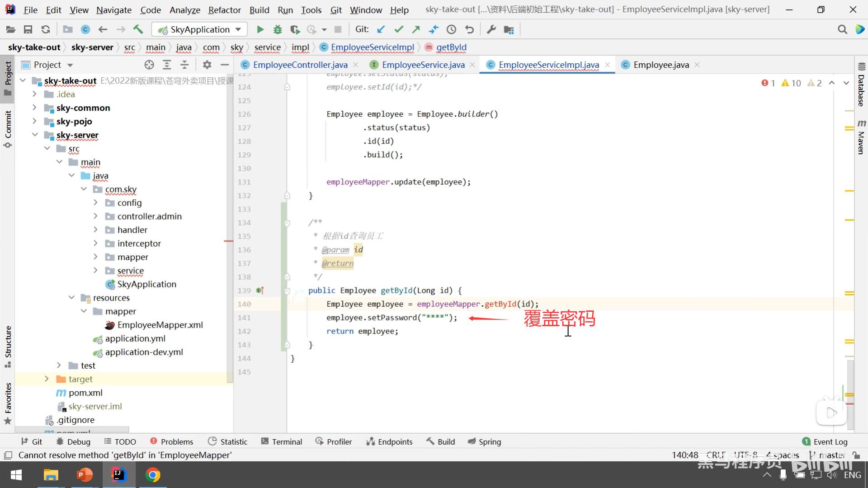Click Git update project arrow icon
This screenshot has width=868, height=488.
click(381, 30)
